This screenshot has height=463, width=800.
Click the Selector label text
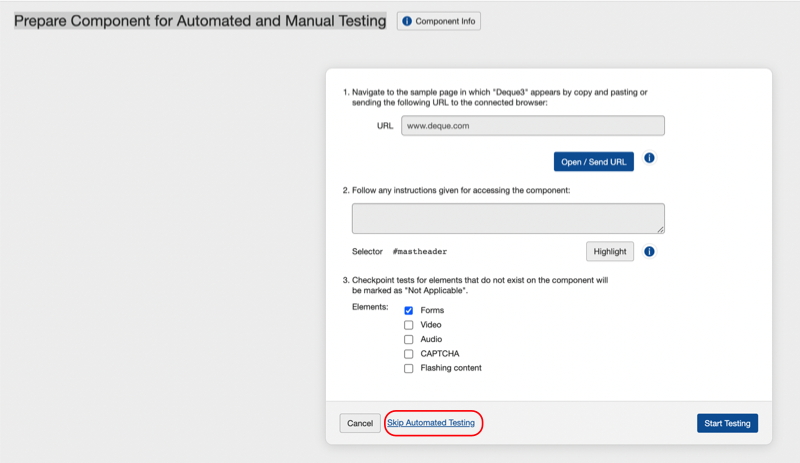367,252
